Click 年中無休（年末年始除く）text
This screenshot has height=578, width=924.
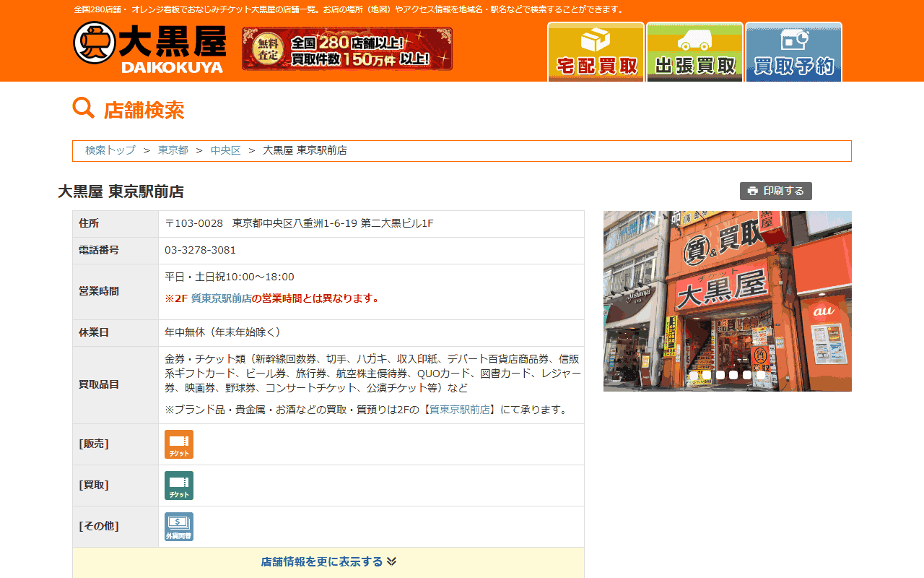[x=225, y=332]
